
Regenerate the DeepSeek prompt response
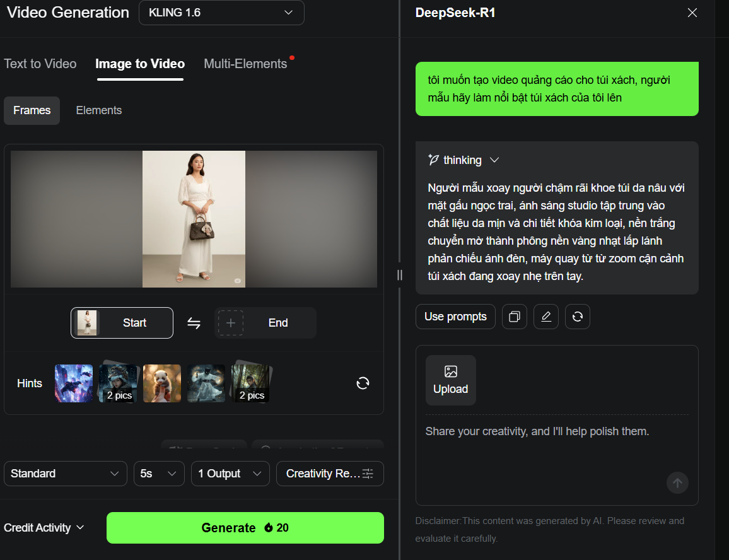(578, 317)
